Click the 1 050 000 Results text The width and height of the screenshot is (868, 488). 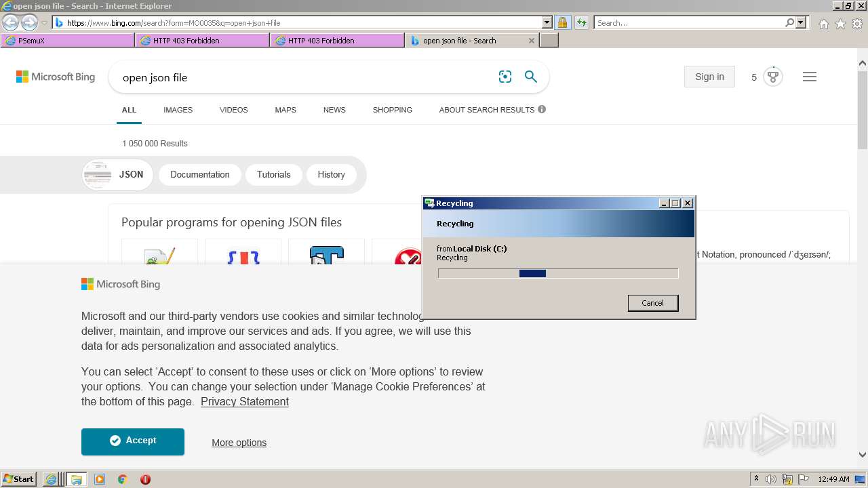(155, 144)
